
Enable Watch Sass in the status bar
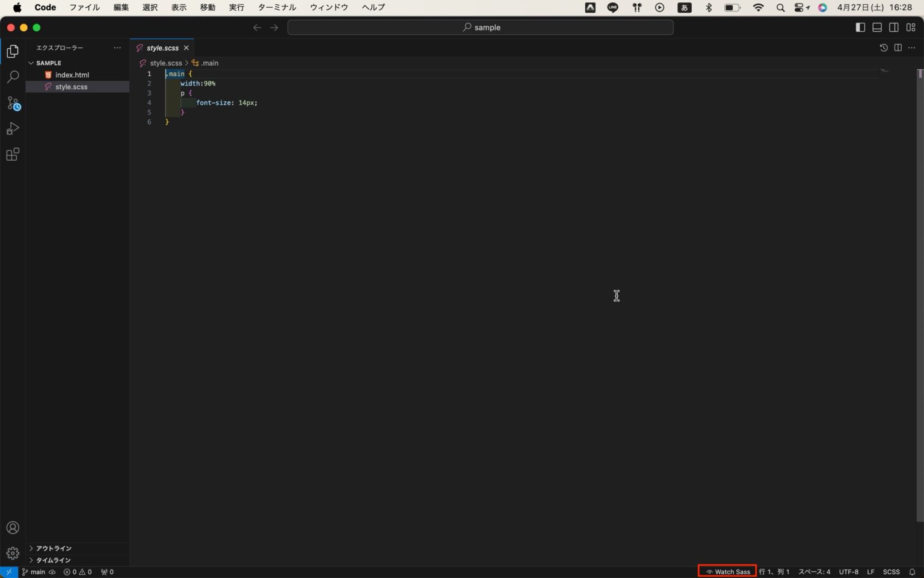(x=726, y=571)
